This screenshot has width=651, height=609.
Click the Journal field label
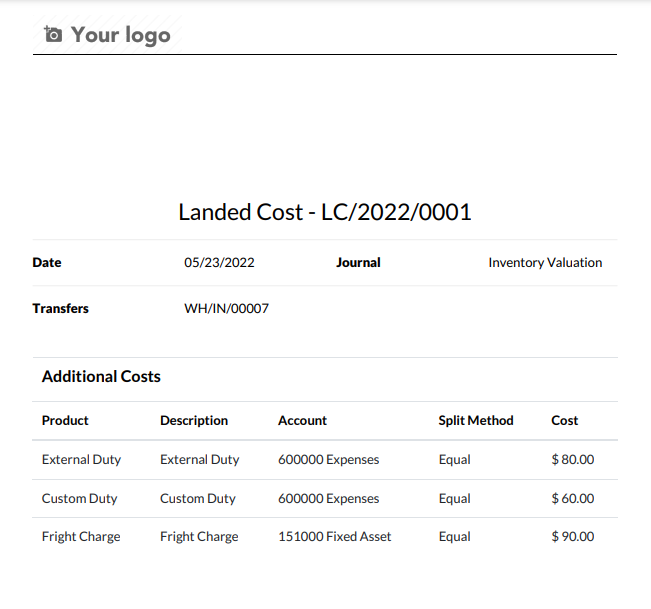pyautogui.click(x=358, y=262)
